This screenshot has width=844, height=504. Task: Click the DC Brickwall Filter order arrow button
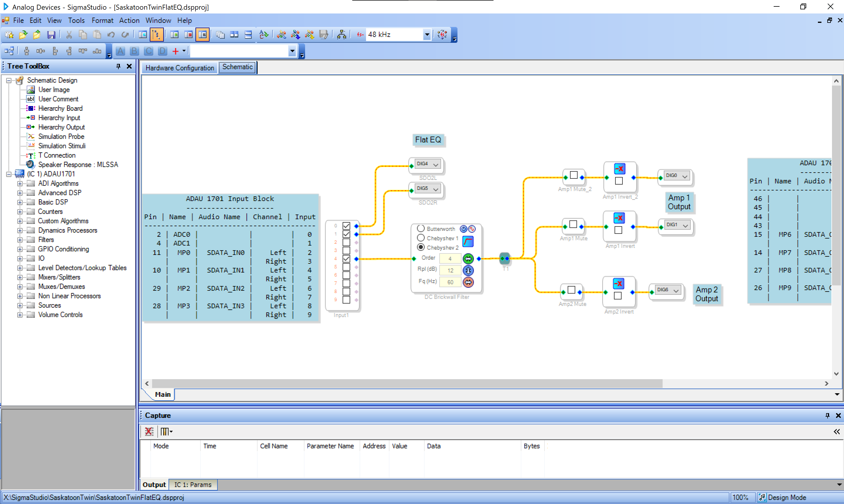(468, 259)
